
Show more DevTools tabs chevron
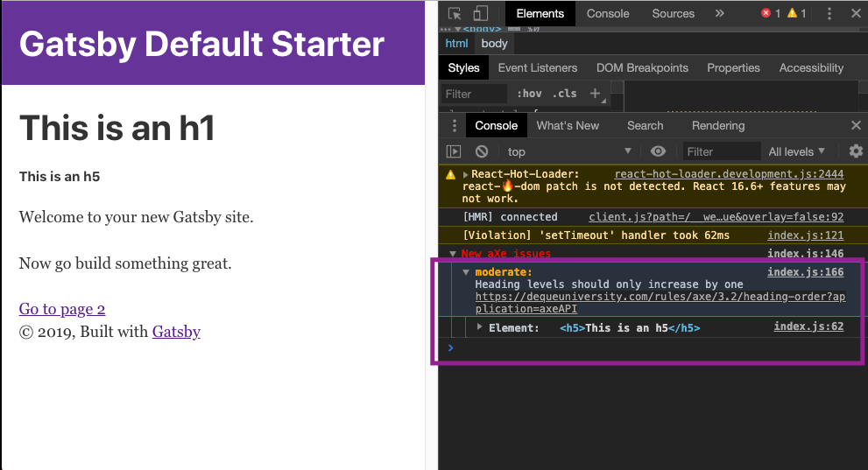(x=719, y=13)
